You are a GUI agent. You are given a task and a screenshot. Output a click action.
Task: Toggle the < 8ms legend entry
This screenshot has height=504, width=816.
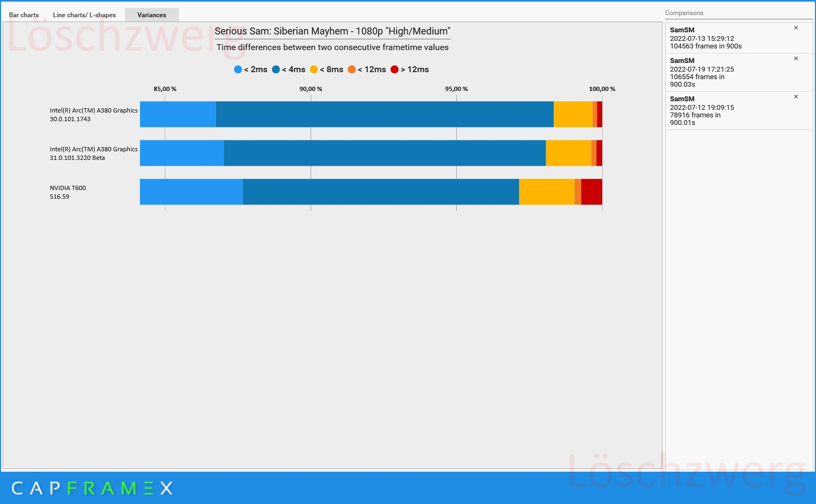coord(326,69)
